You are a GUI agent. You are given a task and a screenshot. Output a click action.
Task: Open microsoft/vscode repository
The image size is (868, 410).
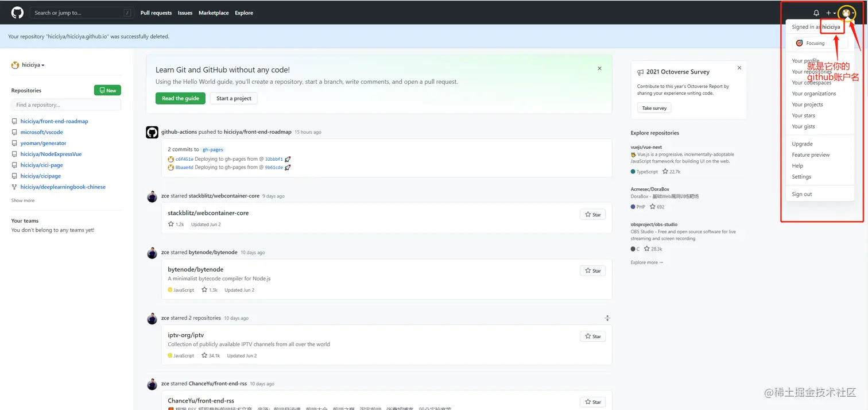(42, 132)
